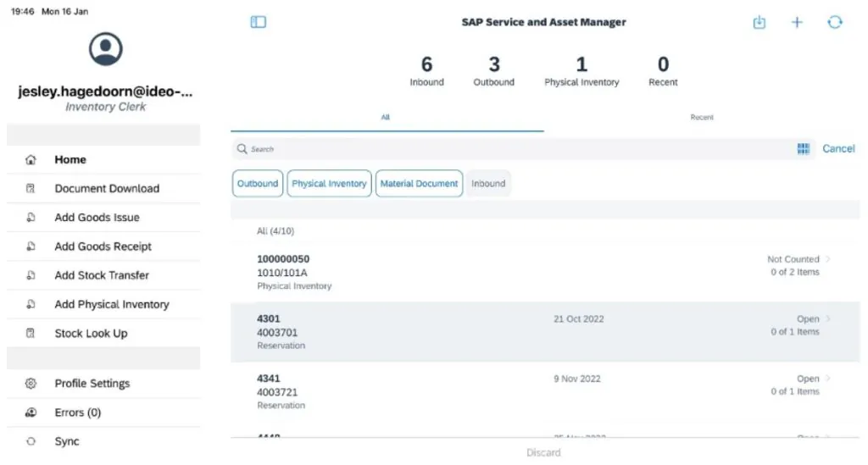Click the Discard button
The width and height of the screenshot is (868, 465).
[x=543, y=452]
